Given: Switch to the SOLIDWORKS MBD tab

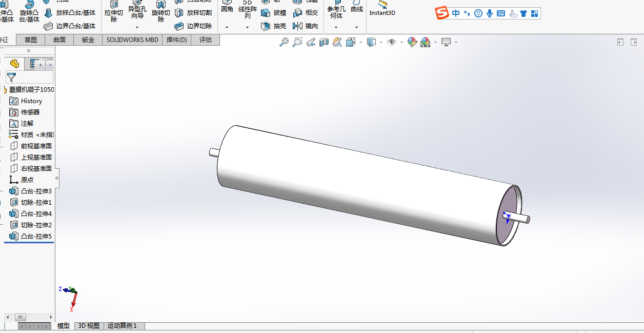Looking at the screenshot, I should (132, 40).
